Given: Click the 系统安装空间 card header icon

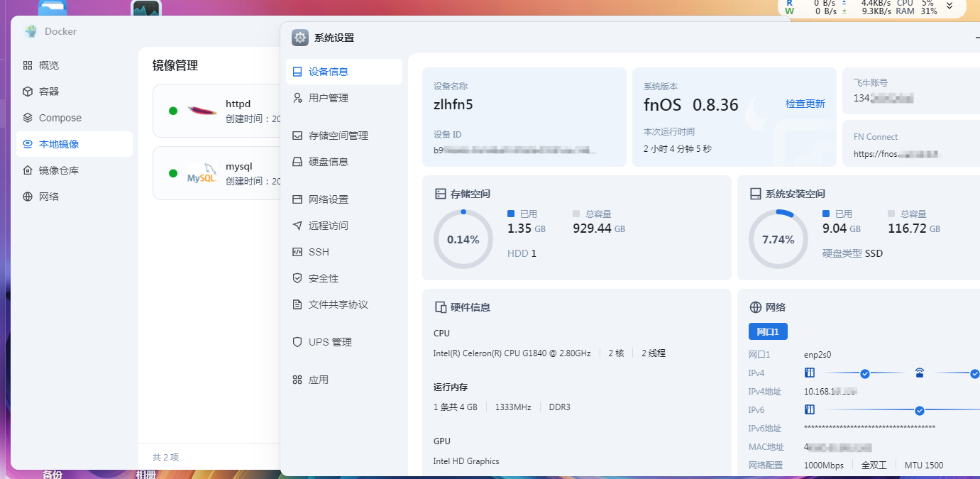Looking at the screenshot, I should (x=755, y=194).
